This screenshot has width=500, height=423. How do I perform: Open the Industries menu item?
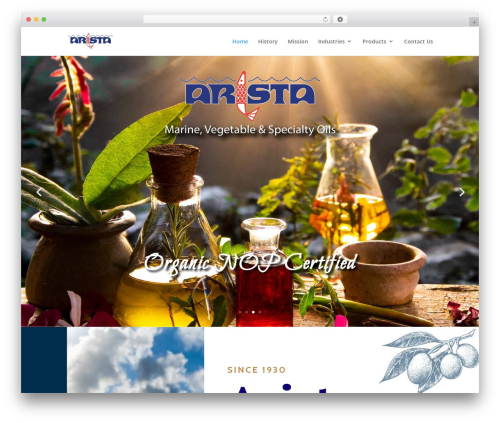tap(331, 41)
